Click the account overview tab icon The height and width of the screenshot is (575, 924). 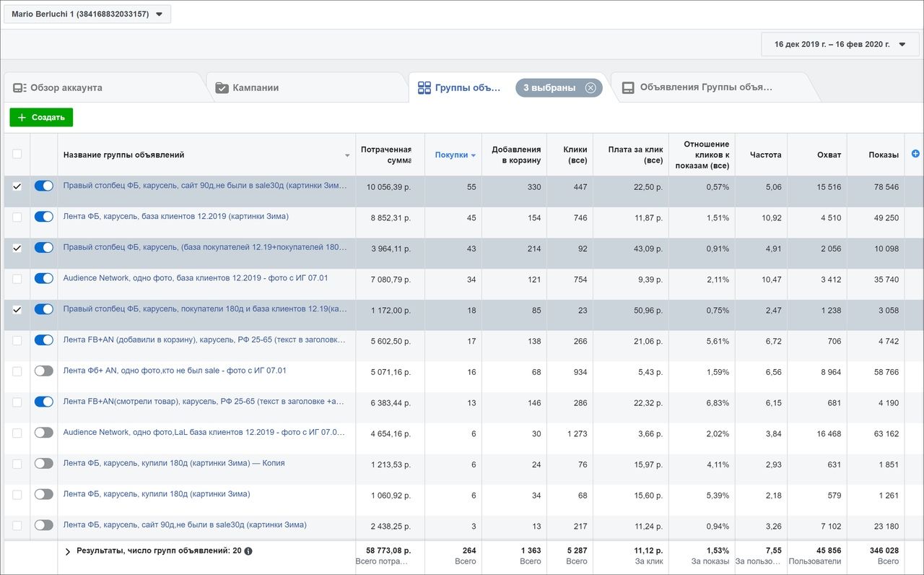tap(19, 87)
